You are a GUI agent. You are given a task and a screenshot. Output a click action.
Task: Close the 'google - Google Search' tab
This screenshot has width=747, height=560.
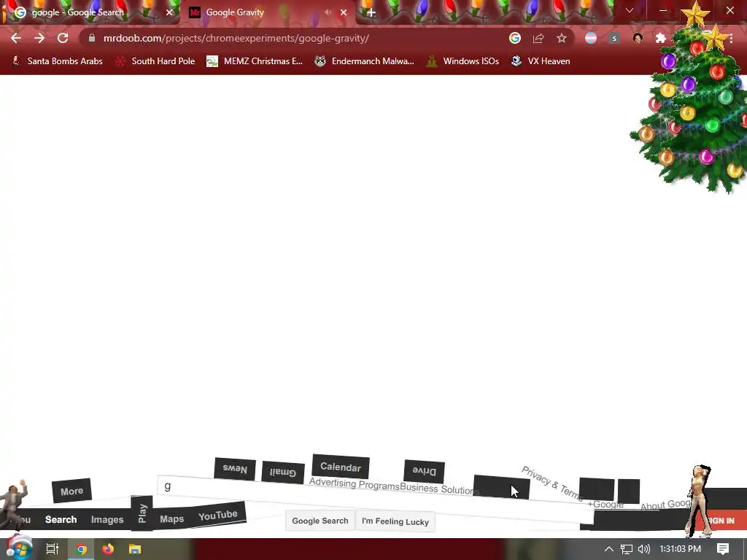click(169, 12)
